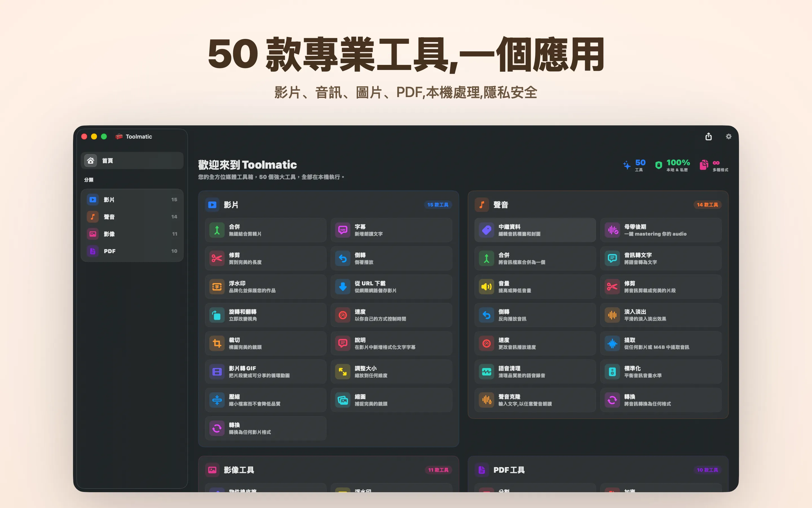
Task: Open 聲音 category in sidebar
Action: [x=132, y=217]
